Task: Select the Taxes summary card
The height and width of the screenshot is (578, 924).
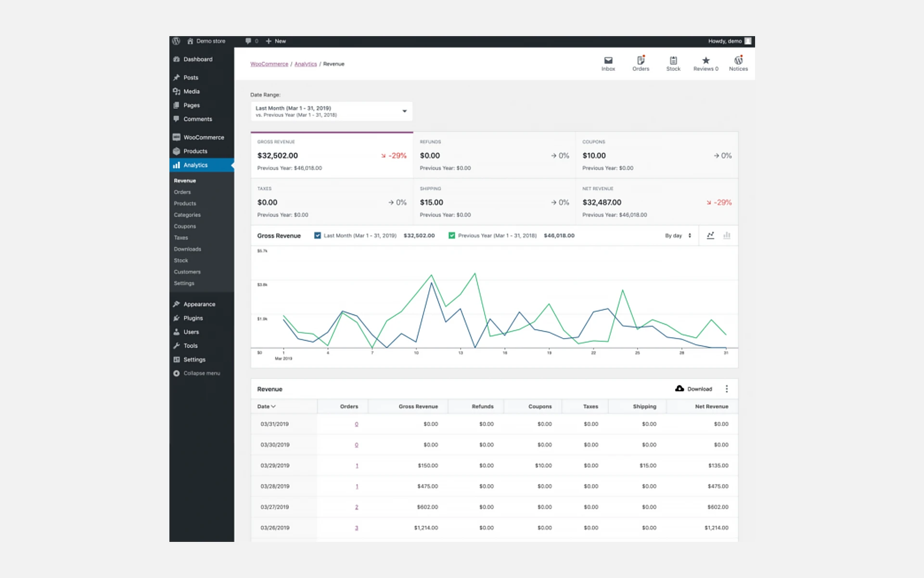Action: [332, 202]
